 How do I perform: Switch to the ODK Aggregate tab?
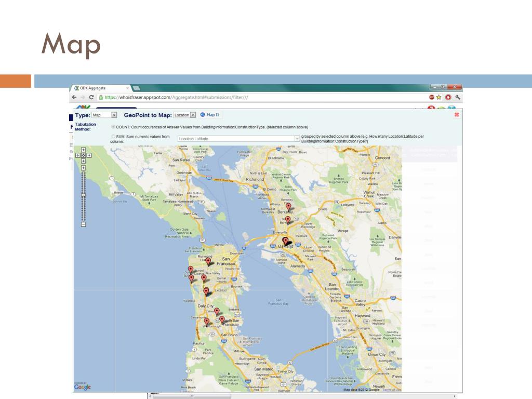(101, 88)
